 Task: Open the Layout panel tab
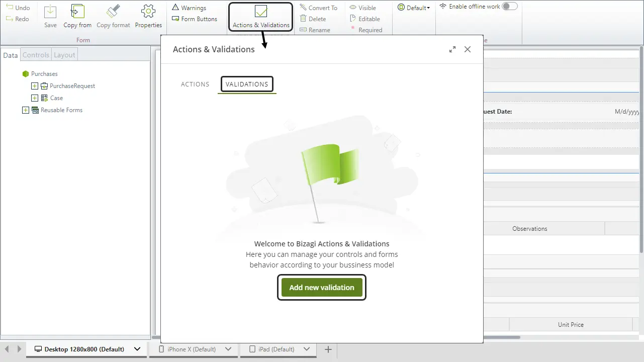tap(64, 55)
